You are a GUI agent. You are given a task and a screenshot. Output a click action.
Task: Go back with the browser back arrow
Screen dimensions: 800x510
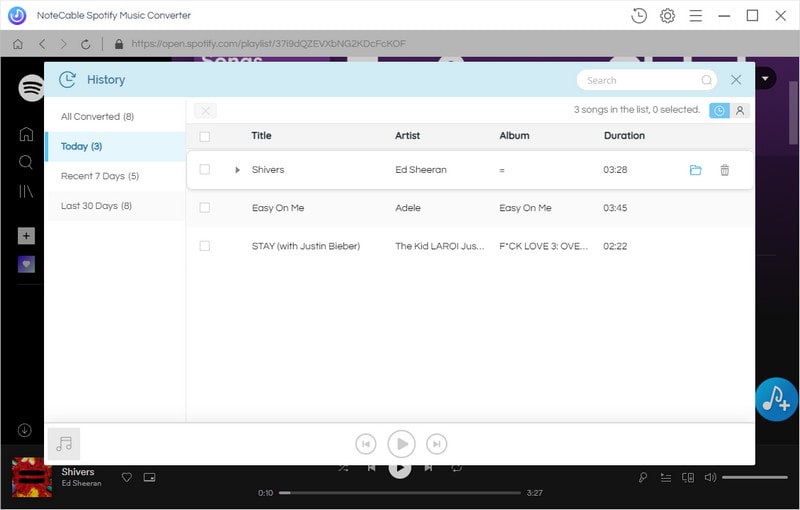[x=42, y=44]
